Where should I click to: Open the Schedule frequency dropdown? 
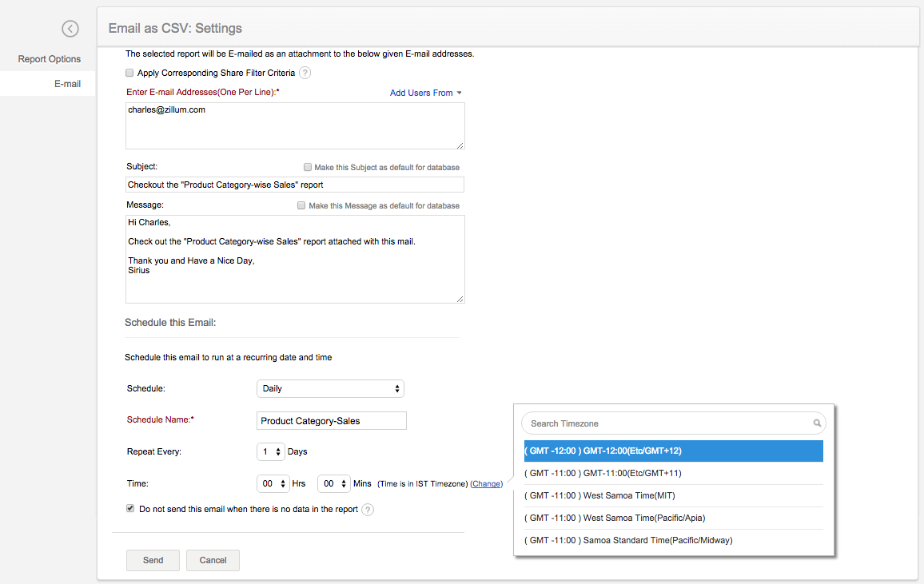(x=330, y=388)
